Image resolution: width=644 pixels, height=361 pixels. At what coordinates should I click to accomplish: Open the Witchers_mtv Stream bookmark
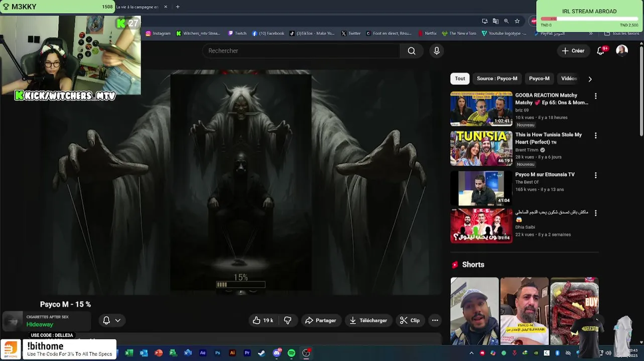198,34
